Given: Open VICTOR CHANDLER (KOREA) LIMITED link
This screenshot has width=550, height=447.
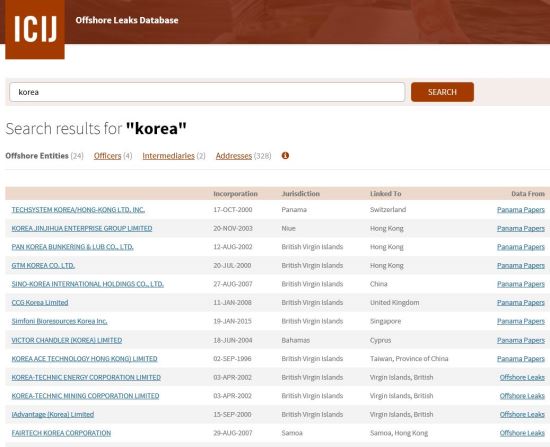Looking at the screenshot, I should (x=67, y=340).
